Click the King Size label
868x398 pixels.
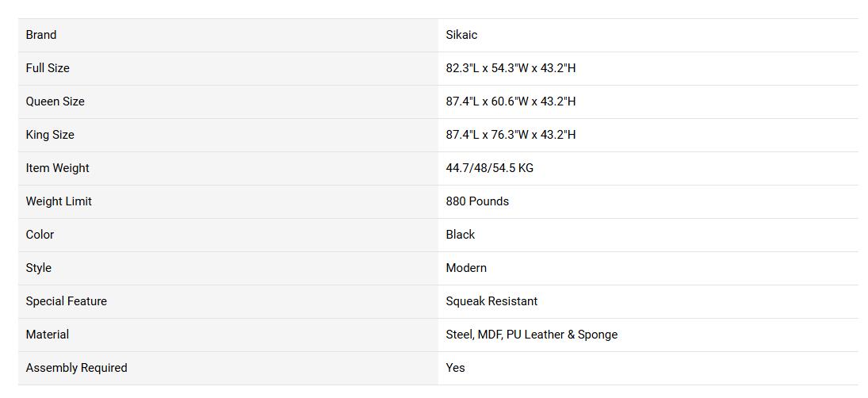50,135
